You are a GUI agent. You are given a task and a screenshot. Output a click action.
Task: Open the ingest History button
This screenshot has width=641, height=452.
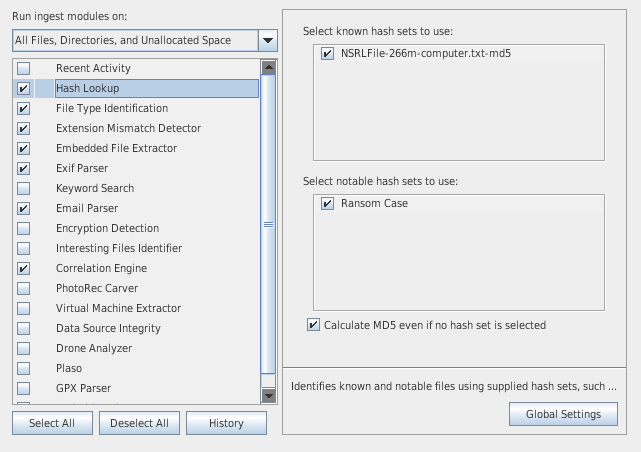point(226,423)
